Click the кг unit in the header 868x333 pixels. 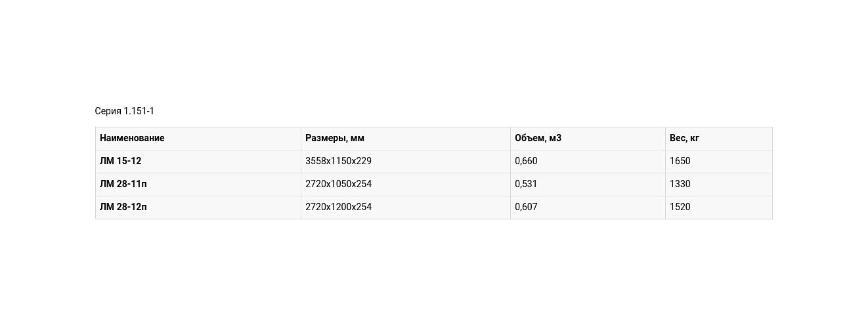[x=694, y=138]
